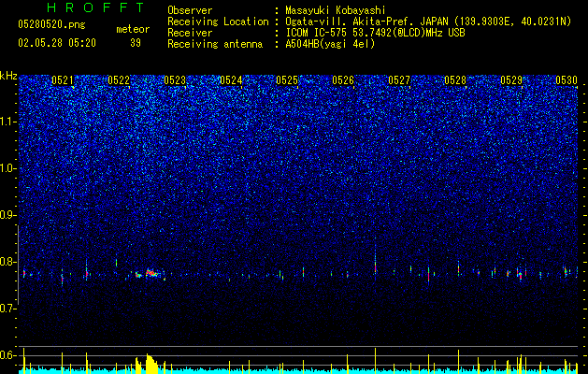Click the red echo streak between 0527 and 0528
This screenshot has width=588, height=374.
click(x=428, y=275)
